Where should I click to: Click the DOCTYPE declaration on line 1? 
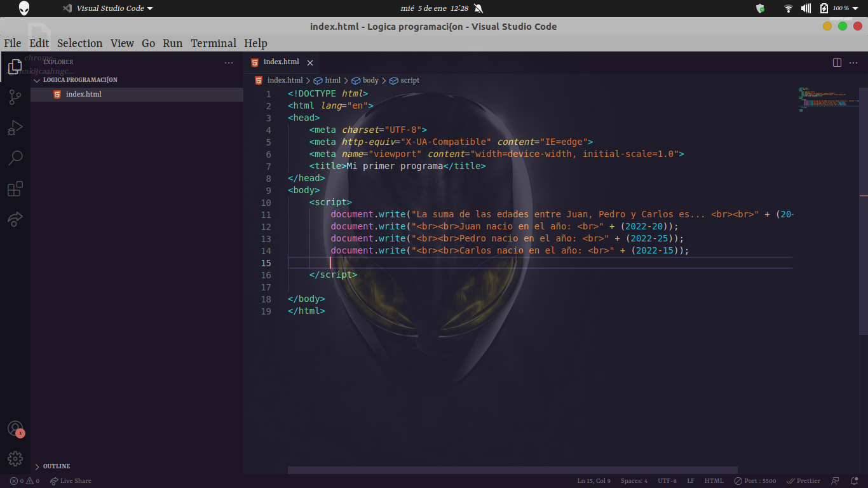coord(328,94)
